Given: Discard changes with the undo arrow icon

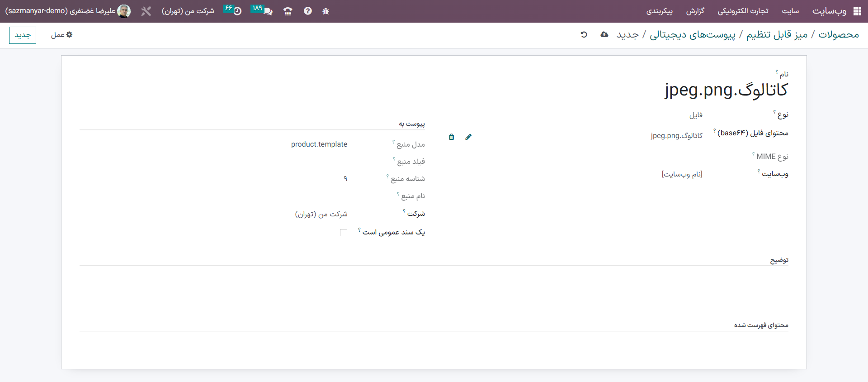Looking at the screenshot, I should tap(584, 35).
